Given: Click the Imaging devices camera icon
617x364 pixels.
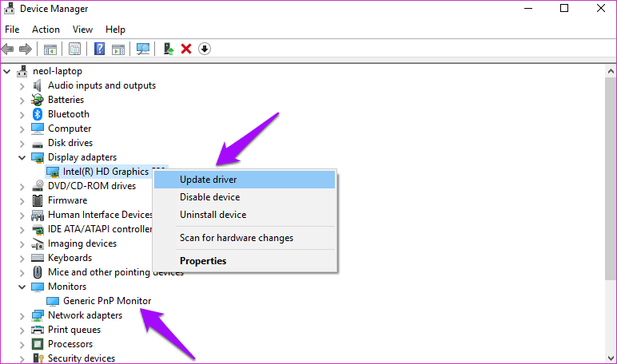Looking at the screenshot, I should point(38,243).
